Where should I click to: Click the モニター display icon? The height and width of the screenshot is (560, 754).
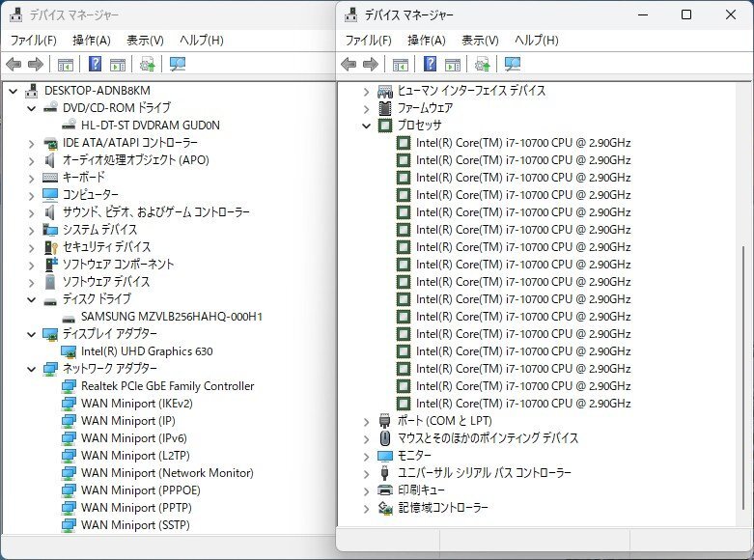click(385, 456)
